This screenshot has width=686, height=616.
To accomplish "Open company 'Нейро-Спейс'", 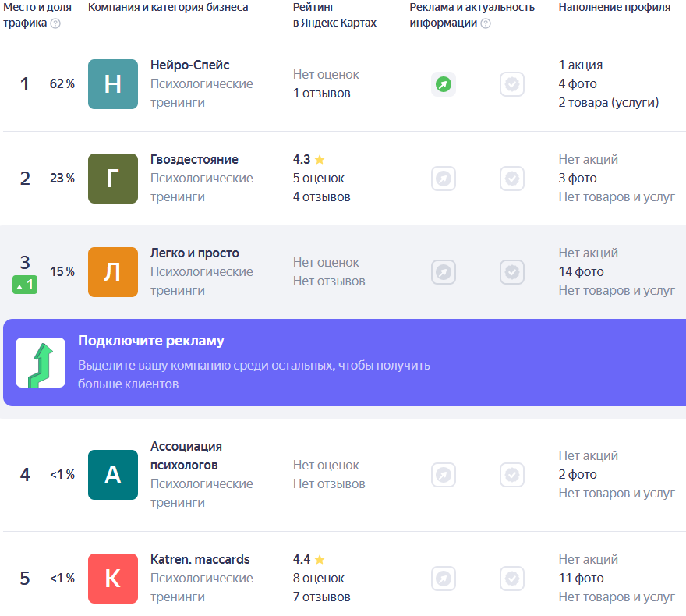I will click(x=190, y=65).
